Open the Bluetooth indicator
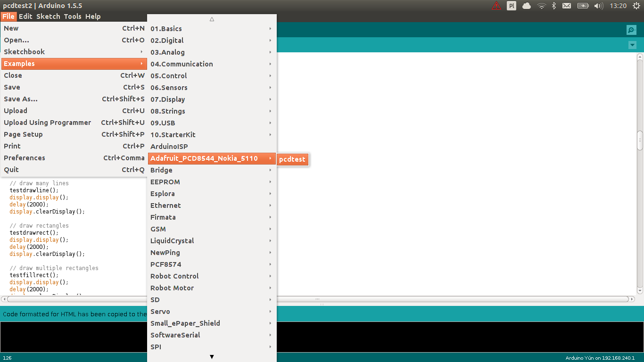This screenshot has width=644, height=362. coord(554,6)
